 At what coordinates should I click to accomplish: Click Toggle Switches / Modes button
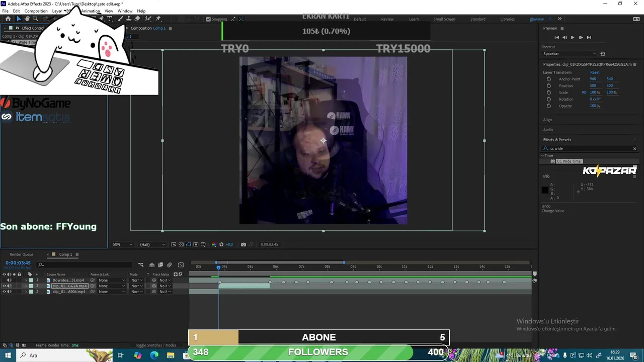[155, 345]
